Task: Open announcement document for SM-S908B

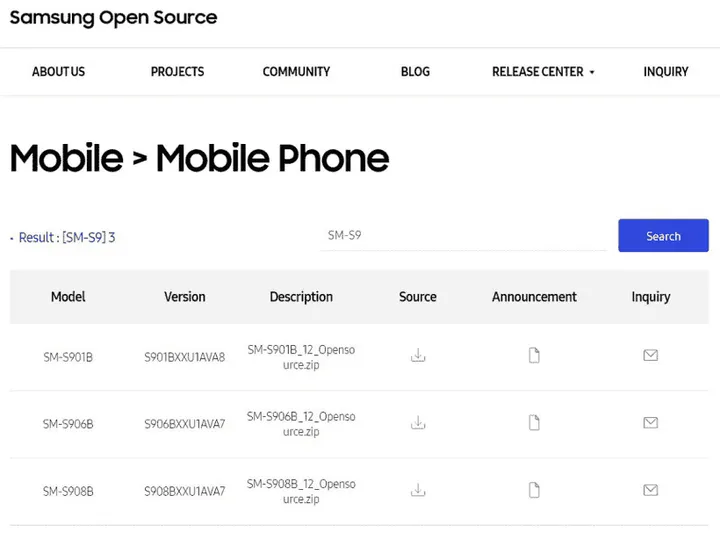Action: (534, 490)
